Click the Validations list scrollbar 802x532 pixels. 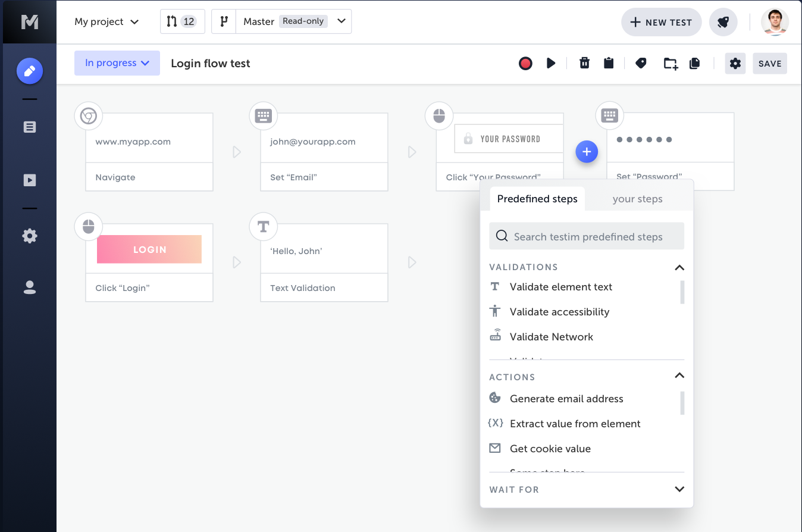[x=682, y=292]
